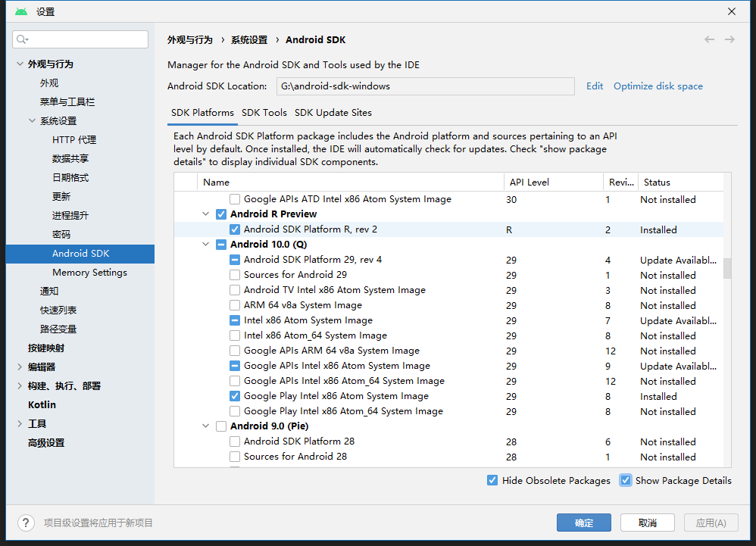756x546 pixels.
Task: Open Optimize disk space
Action: tap(658, 86)
